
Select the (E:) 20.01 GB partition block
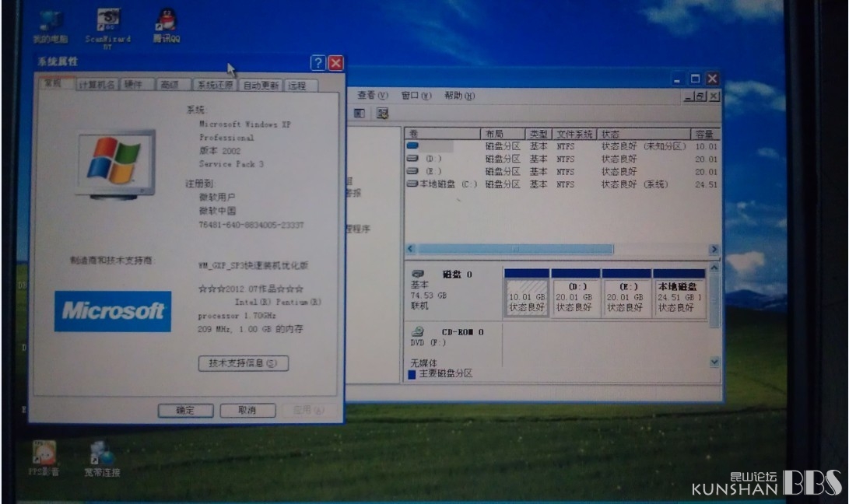point(626,293)
